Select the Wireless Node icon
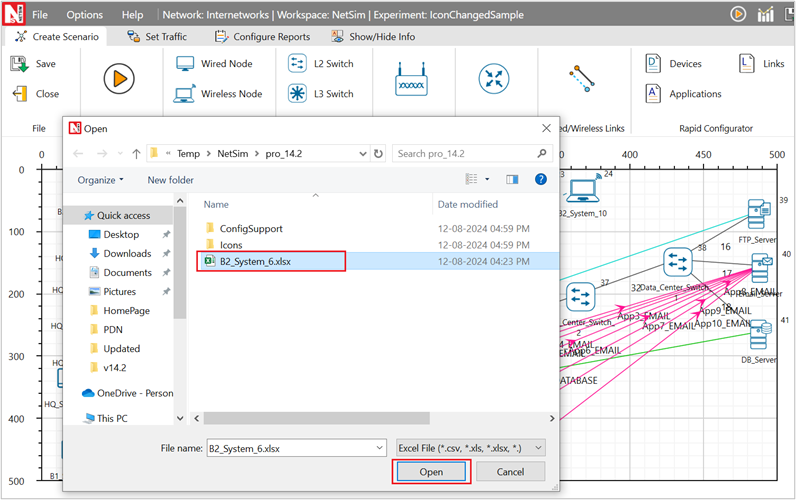This screenshot has width=796, height=500. 184,94
